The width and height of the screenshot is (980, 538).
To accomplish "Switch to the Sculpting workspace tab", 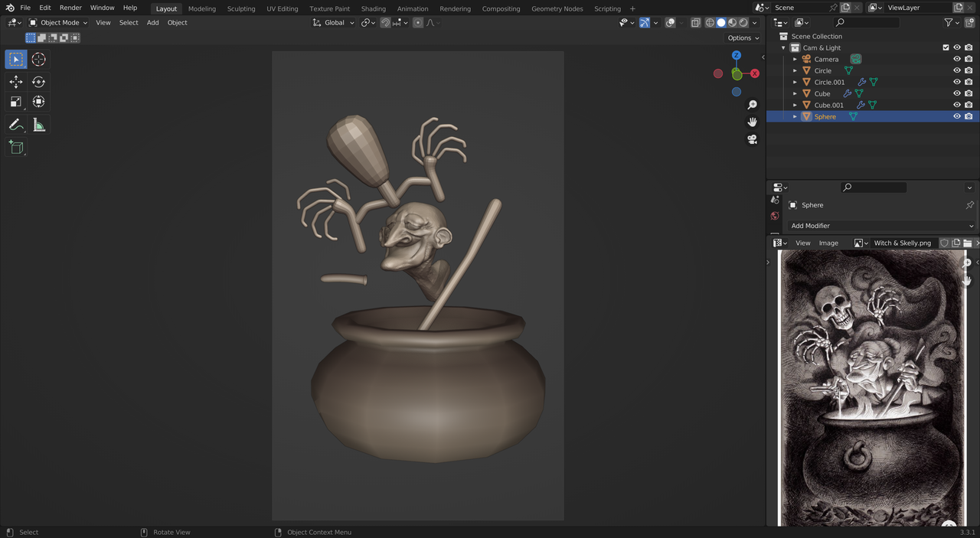I will pyautogui.click(x=241, y=8).
